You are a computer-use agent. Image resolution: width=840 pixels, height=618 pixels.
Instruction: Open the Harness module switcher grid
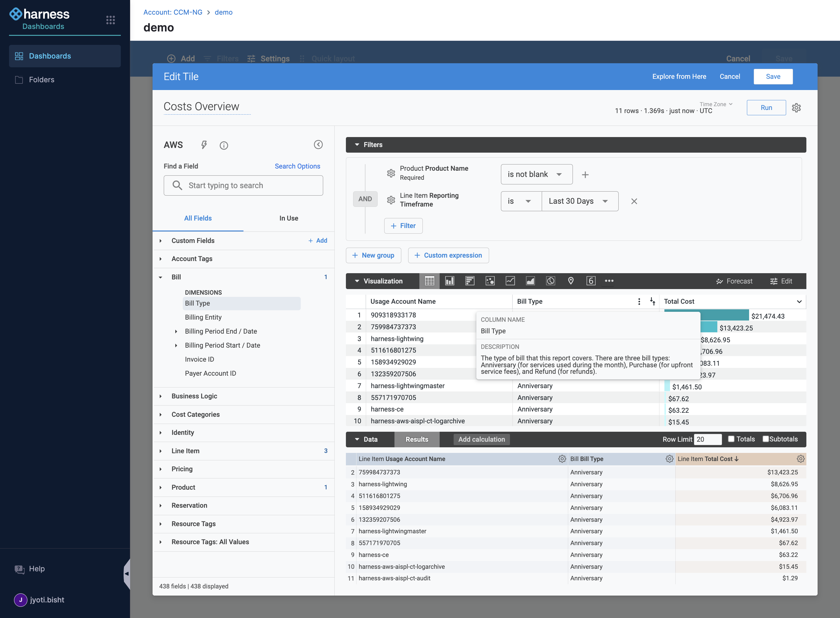pos(111,20)
